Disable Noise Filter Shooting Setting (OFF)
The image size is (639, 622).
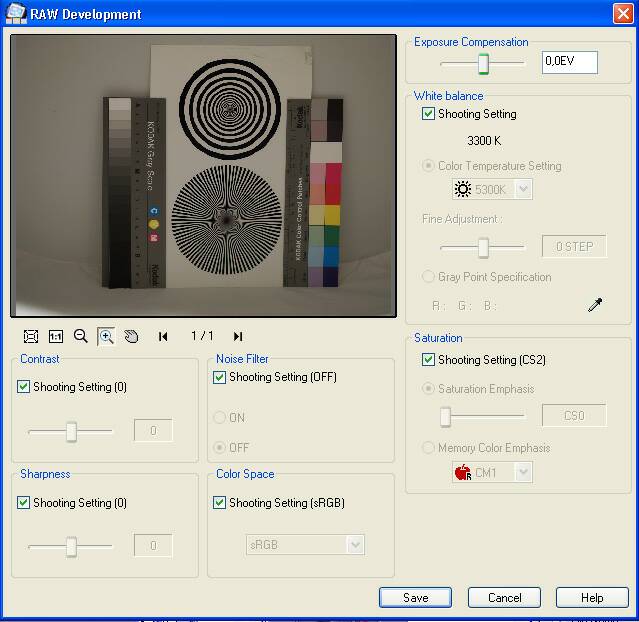point(220,377)
